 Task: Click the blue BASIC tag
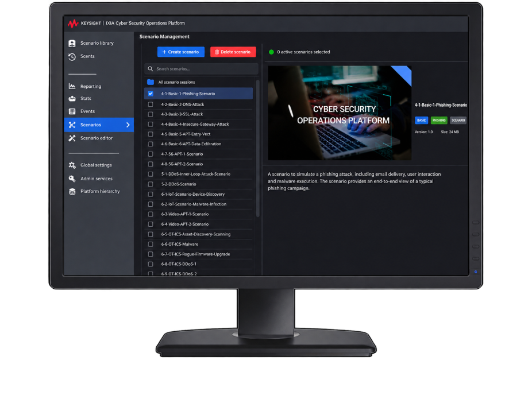pos(421,121)
